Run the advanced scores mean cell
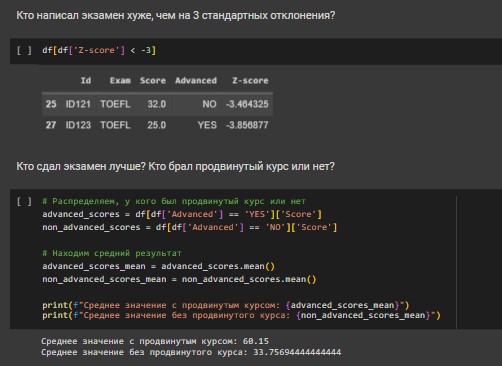The image size is (502, 366). pos(24,201)
